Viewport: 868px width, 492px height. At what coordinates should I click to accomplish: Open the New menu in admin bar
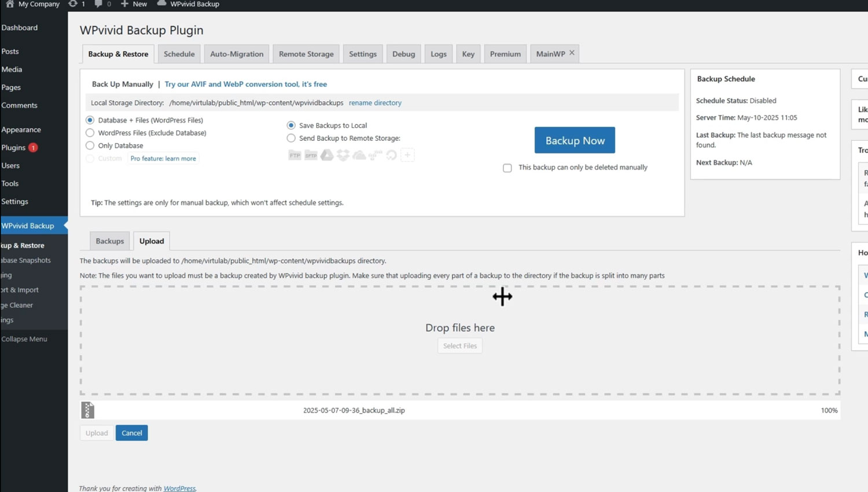point(134,4)
